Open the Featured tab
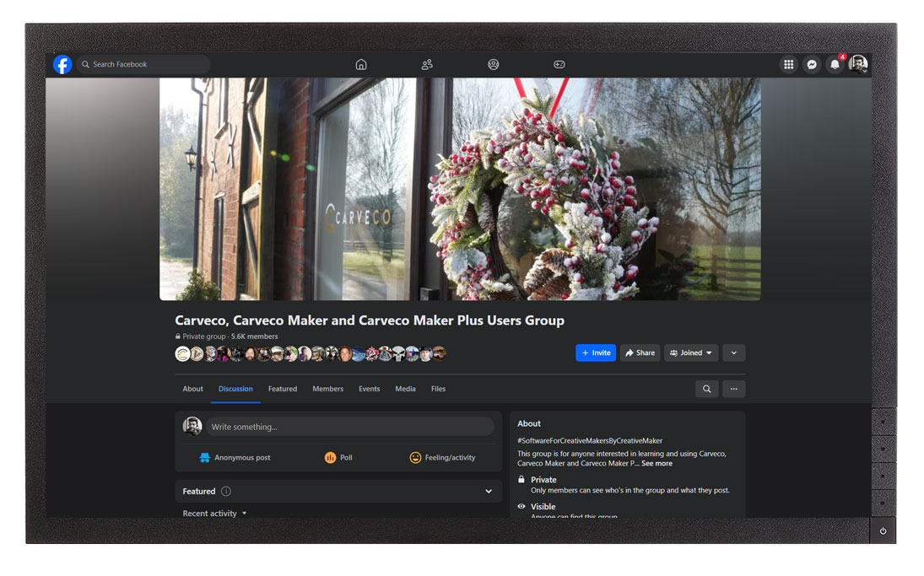 click(x=283, y=389)
